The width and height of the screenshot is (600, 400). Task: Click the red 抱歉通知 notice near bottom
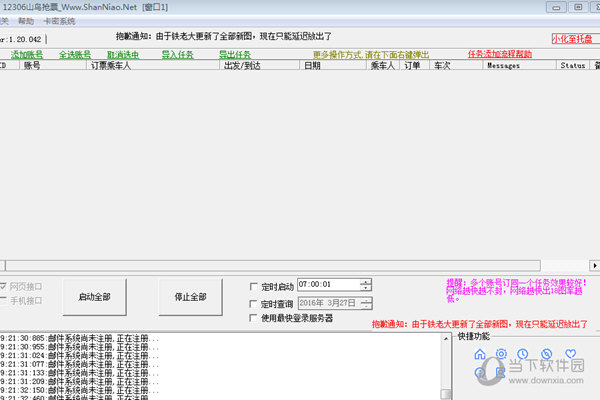click(x=479, y=324)
